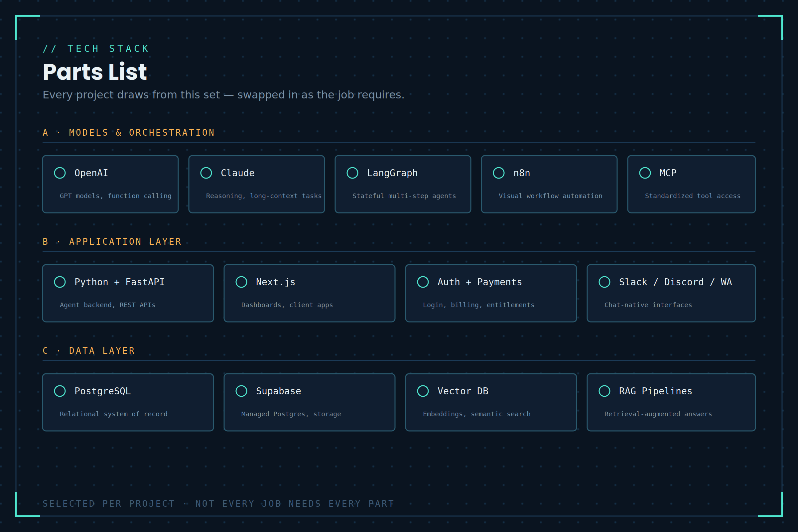798x532 pixels.
Task: Select the n8n card title
Action: (x=521, y=173)
